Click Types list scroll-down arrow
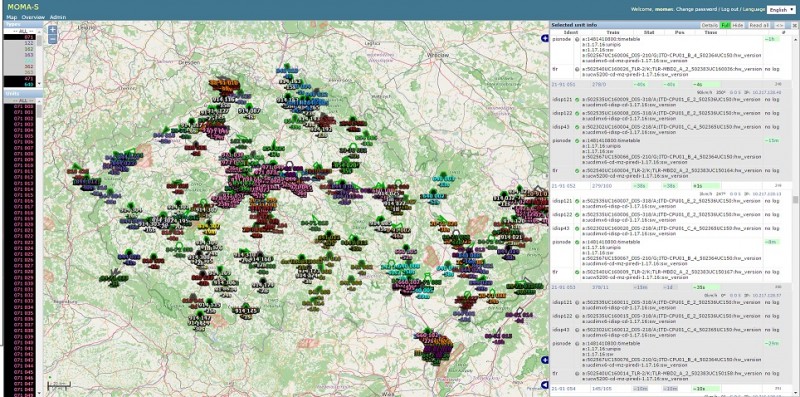The image size is (800, 397). (x=40, y=83)
